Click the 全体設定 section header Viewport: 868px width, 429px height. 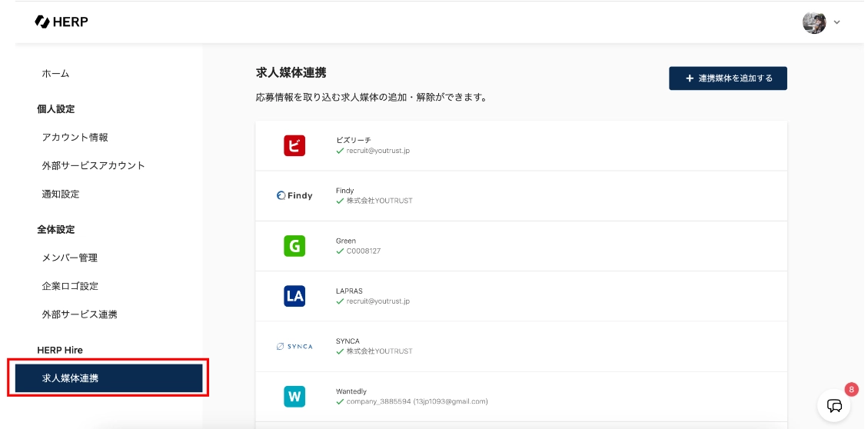[56, 229]
